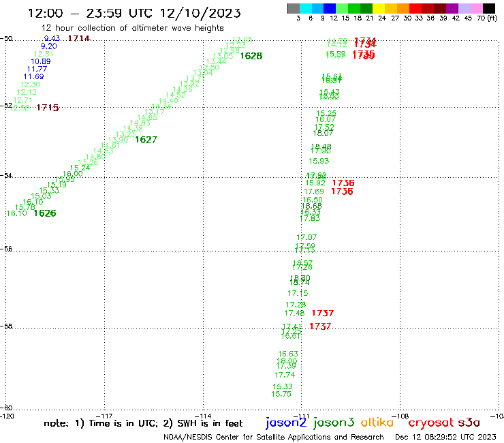Screen dimensions: 504x443
Task: Click the wave height value 15.24
Action: pos(80,168)
